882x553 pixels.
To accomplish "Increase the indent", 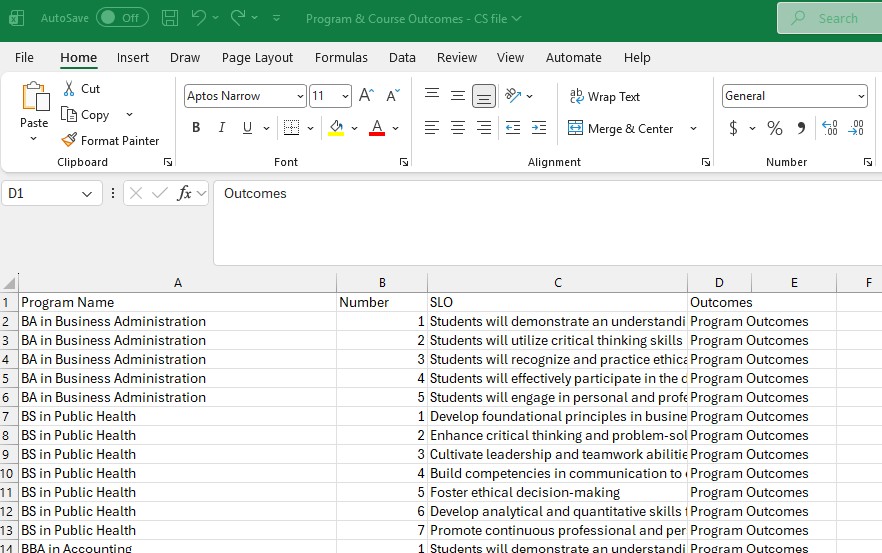I will tap(539, 128).
